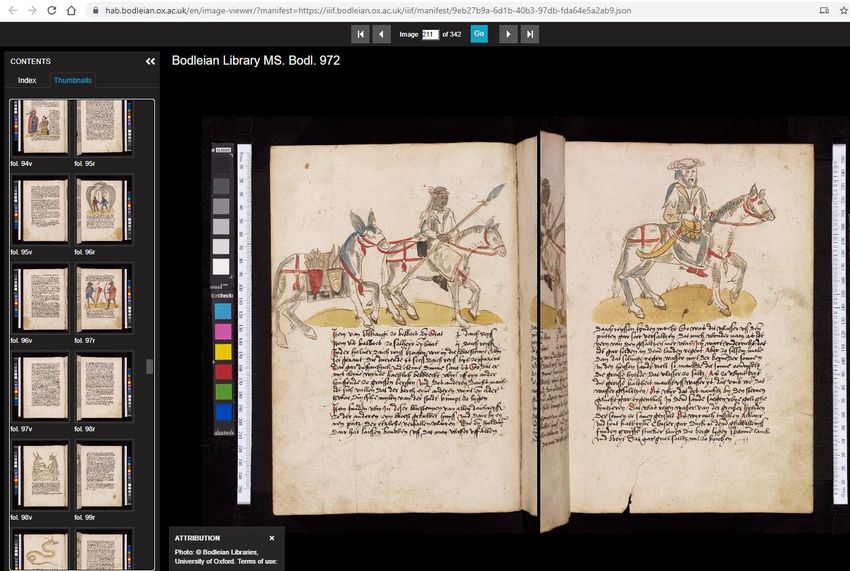Click the thumbnails panel scrollbar handle
Image resolution: width=850 pixels, height=571 pixels.
(x=150, y=366)
